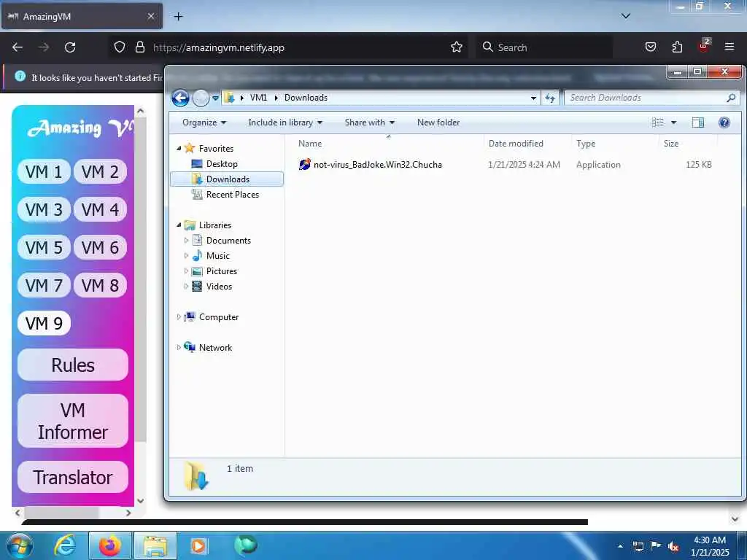
Task: Select Downloads in the navigation pane
Action: click(227, 179)
